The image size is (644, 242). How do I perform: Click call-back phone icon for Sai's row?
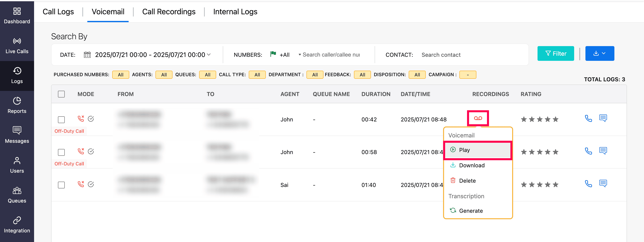click(x=588, y=184)
